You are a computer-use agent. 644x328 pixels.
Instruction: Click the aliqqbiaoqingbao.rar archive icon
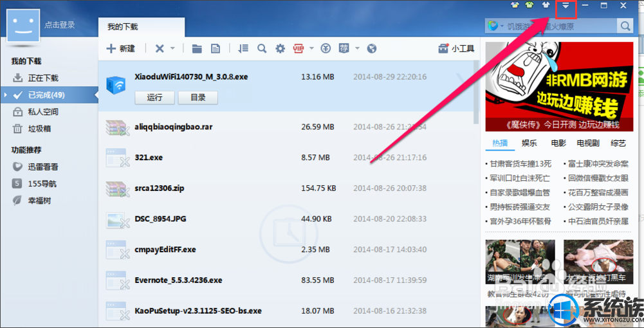(x=118, y=128)
